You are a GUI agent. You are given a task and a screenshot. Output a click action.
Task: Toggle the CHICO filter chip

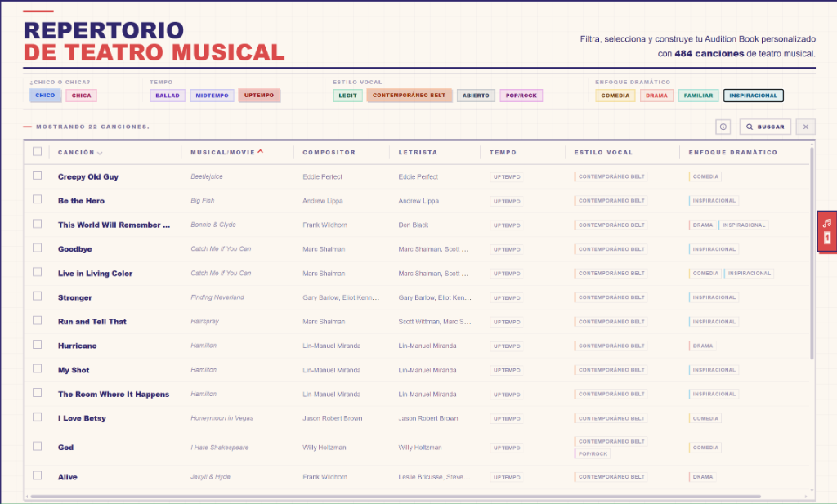[46, 96]
